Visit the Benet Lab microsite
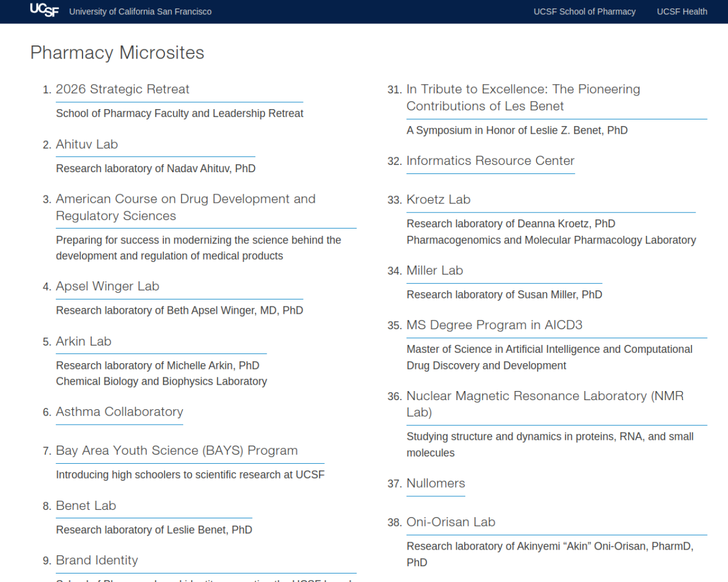This screenshot has width=728, height=582. point(86,506)
